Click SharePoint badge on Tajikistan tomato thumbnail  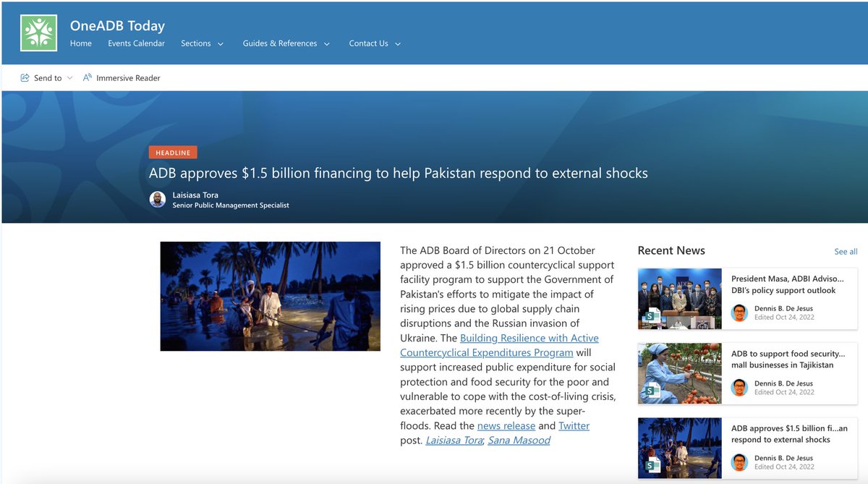(x=653, y=391)
